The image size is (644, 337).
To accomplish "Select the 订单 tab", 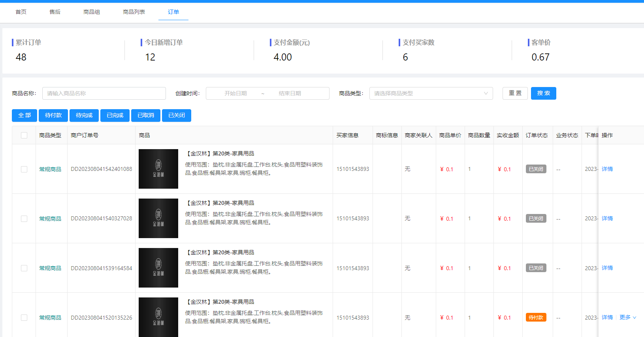I will click(x=173, y=12).
